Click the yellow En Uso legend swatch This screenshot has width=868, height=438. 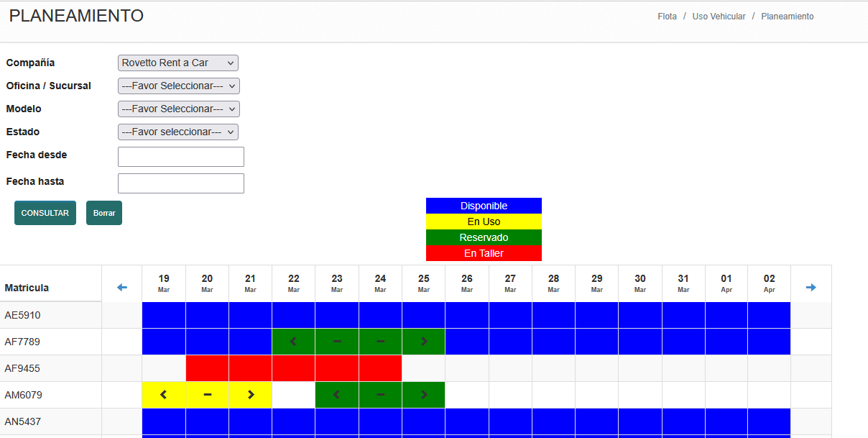click(x=484, y=222)
